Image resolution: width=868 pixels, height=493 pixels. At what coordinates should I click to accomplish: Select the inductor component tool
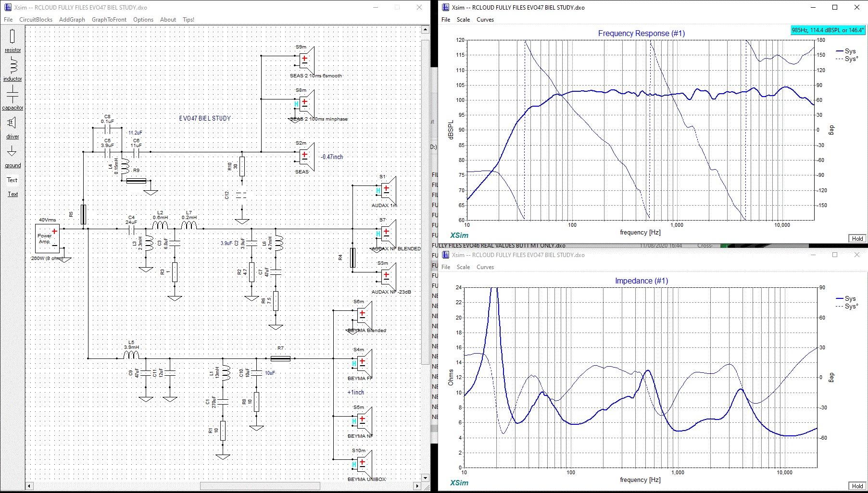(13, 69)
